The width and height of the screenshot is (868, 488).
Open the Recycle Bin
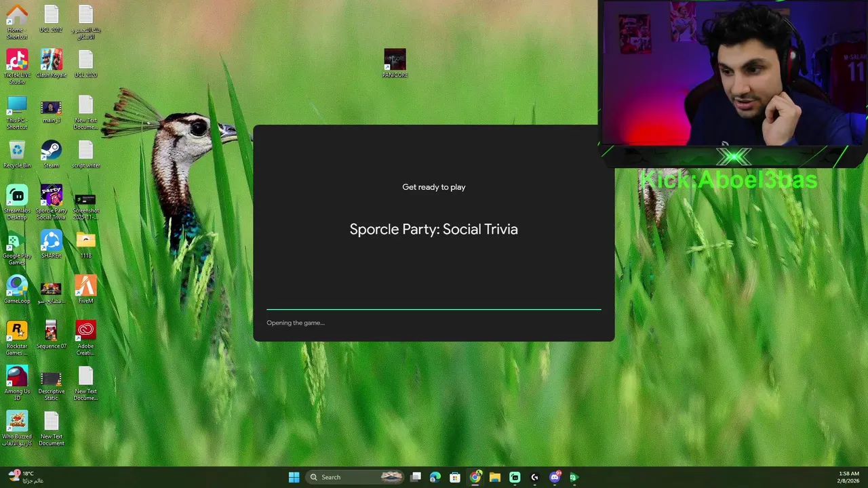tap(17, 154)
